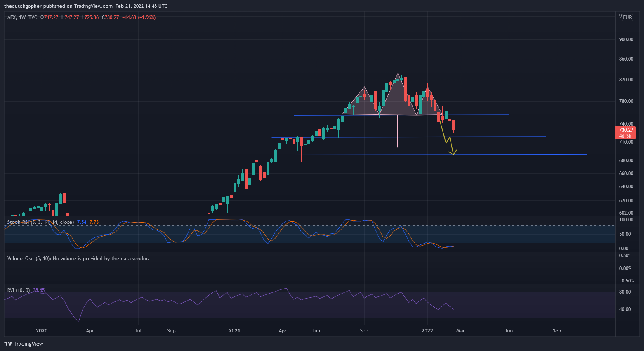Click the 40.00 RVI scale label
This screenshot has width=644, height=351.
625,309
